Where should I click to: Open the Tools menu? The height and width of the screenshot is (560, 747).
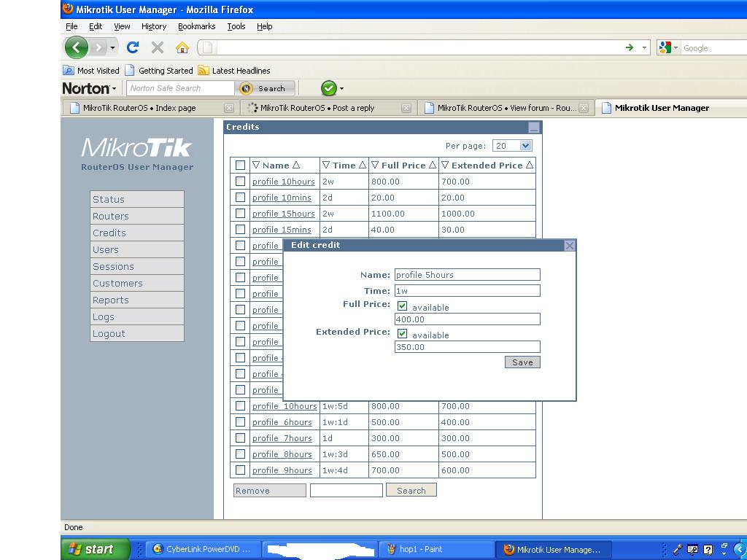tap(236, 27)
